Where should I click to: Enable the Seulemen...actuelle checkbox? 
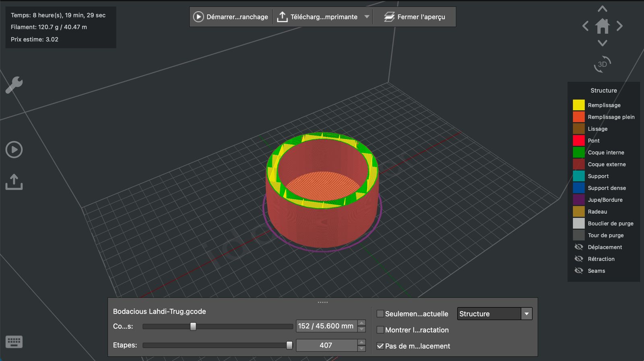tap(380, 314)
